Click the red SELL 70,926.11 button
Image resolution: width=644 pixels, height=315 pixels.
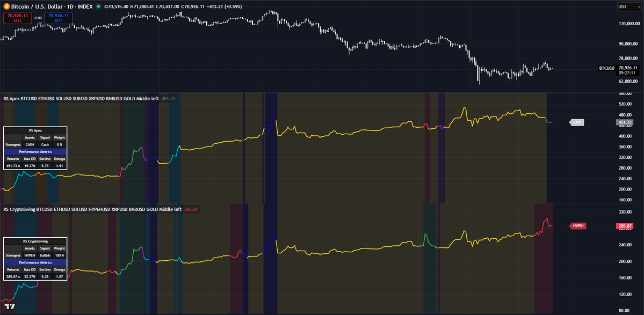(17, 18)
